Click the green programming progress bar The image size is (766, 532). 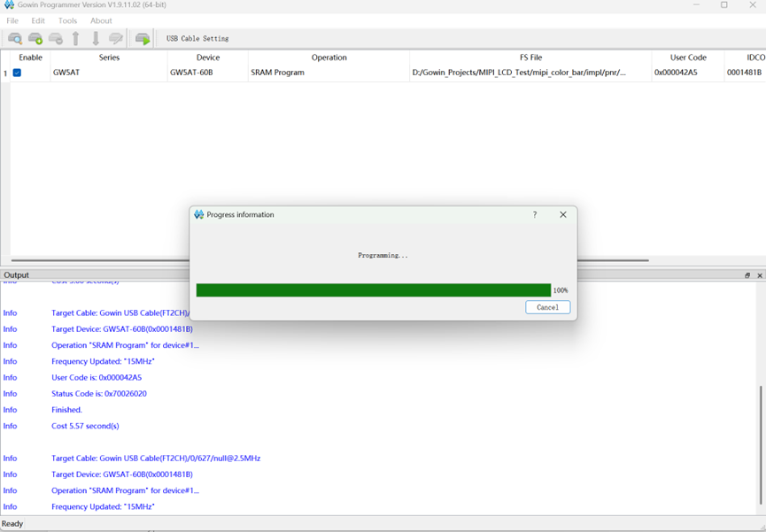point(373,290)
